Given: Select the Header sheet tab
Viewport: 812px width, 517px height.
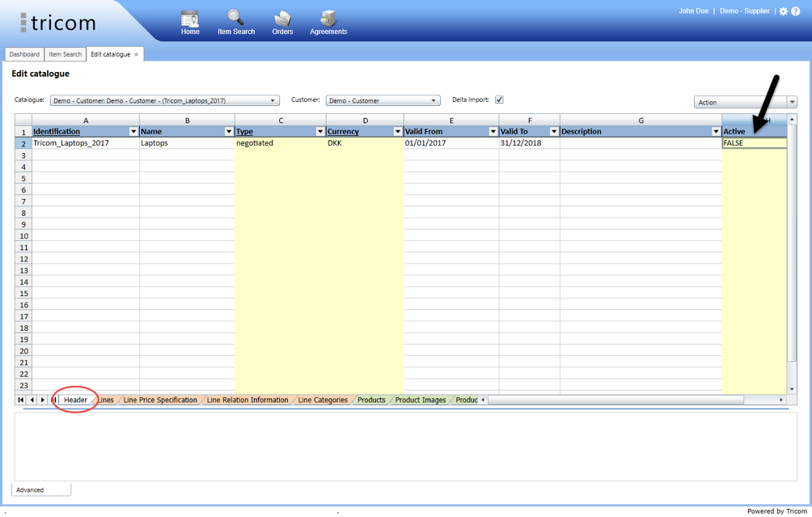Looking at the screenshot, I should pos(75,400).
